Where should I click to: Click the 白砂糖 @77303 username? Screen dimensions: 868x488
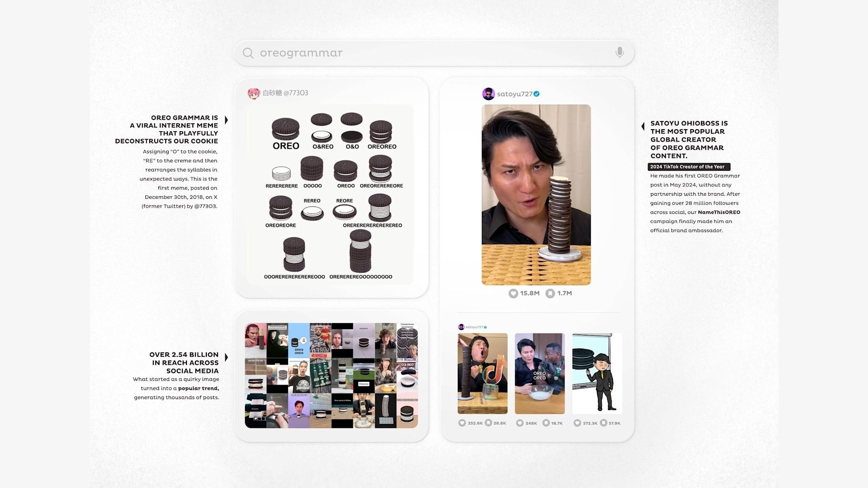(x=285, y=93)
